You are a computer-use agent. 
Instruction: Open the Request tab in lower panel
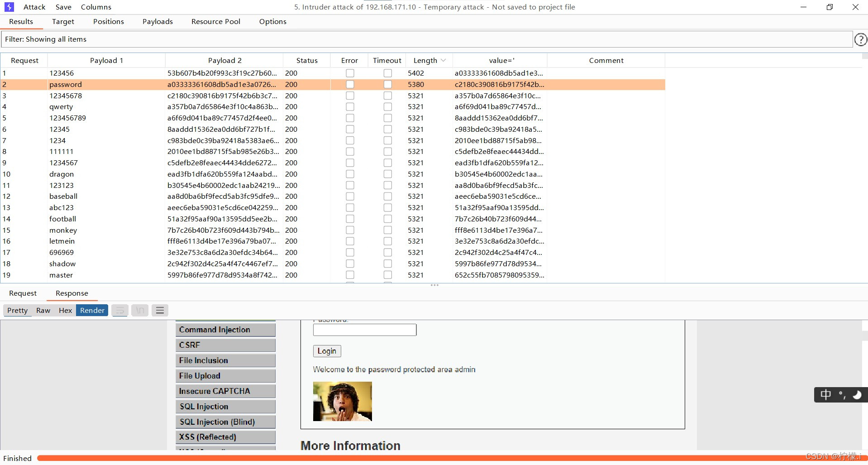[x=23, y=293]
